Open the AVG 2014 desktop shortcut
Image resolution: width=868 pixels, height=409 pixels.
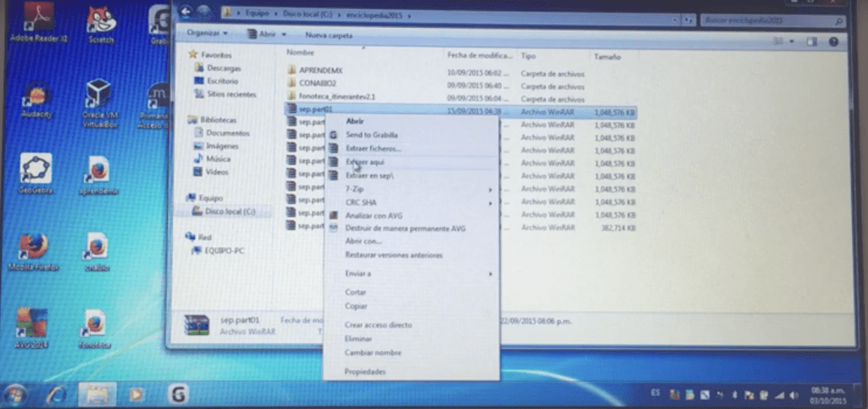31,328
